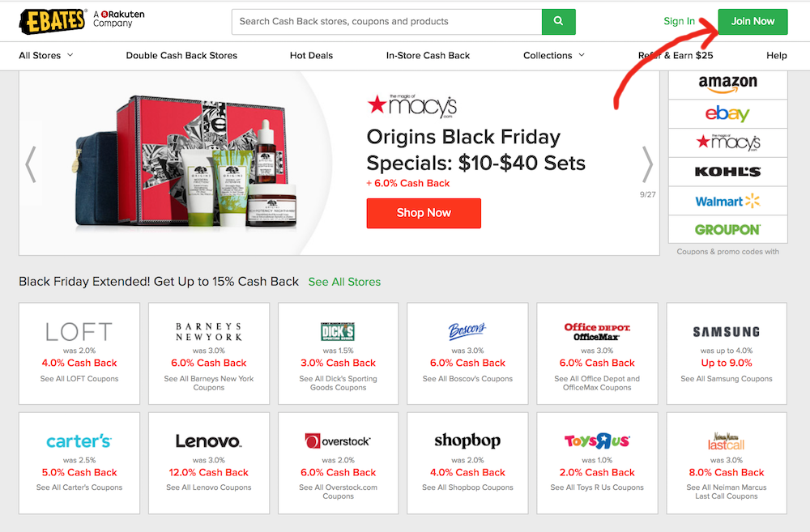The height and width of the screenshot is (532, 810).
Task: Expand the Collections dropdown menu
Action: coord(554,55)
